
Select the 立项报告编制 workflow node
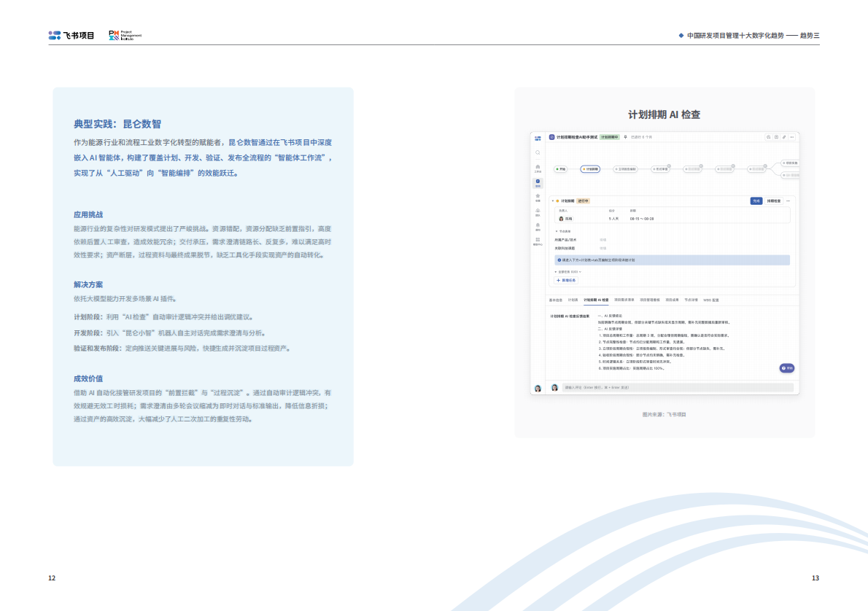tap(626, 169)
